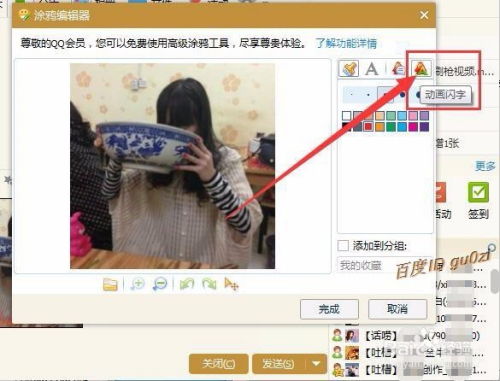Click the 完成 button
Image resolution: width=500 pixels, height=381 pixels.
[x=329, y=309]
